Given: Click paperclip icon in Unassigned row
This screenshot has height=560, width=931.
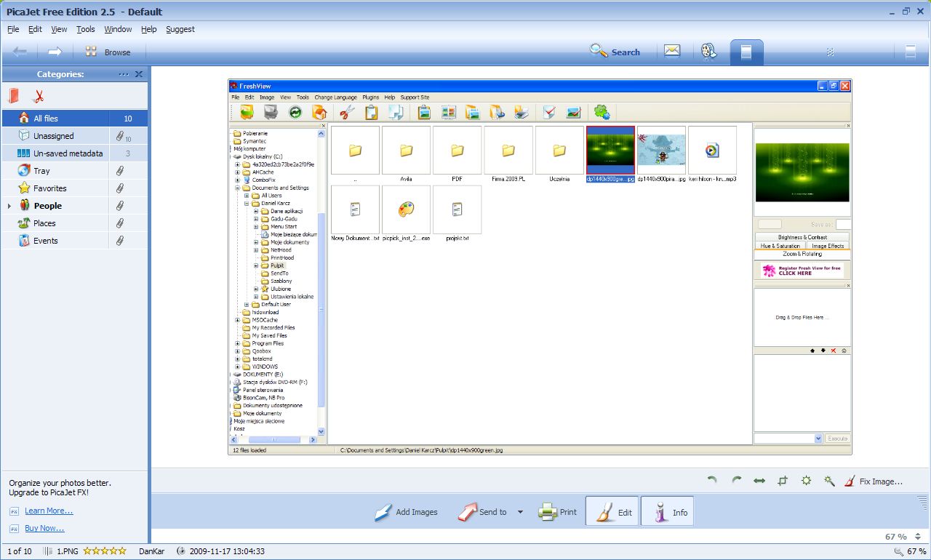Looking at the screenshot, I should [120, 135].
